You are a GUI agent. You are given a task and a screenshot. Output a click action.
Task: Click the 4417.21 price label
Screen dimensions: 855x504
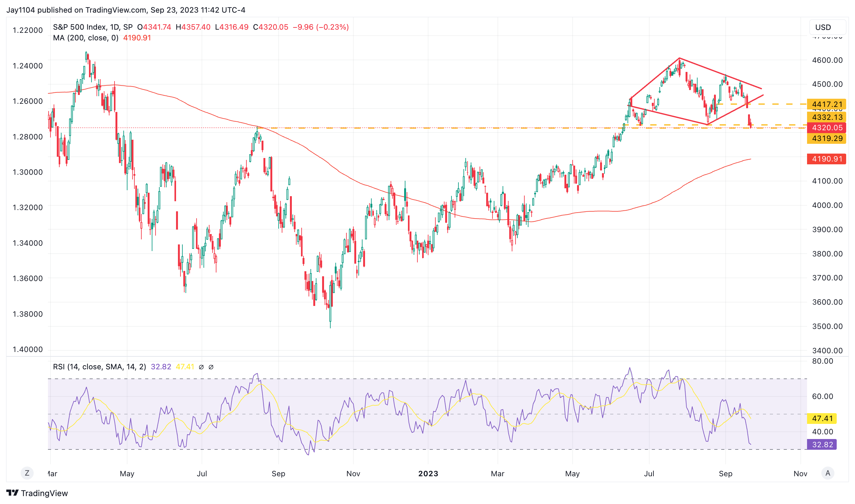pyautogui.click(x=827, y=104)
